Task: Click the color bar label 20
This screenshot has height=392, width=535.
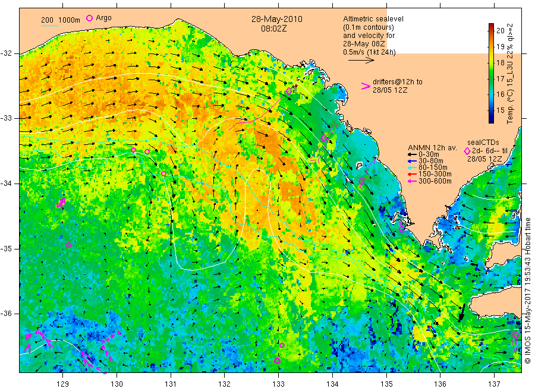Action: pos(501,30)
